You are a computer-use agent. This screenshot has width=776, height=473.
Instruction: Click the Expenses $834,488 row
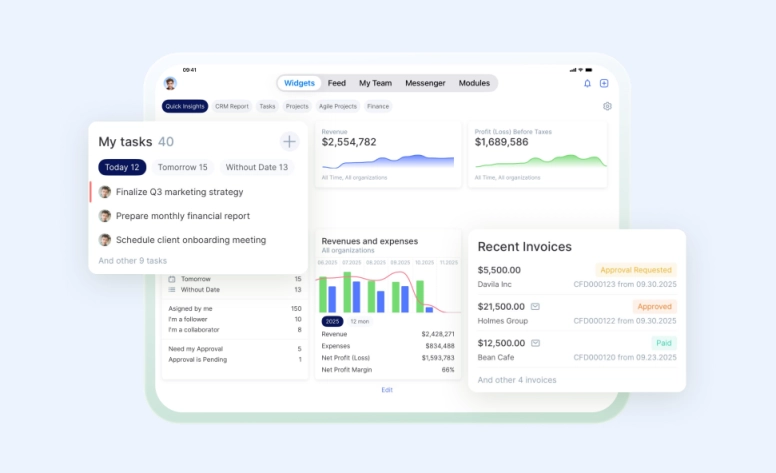tap(388, 346)
